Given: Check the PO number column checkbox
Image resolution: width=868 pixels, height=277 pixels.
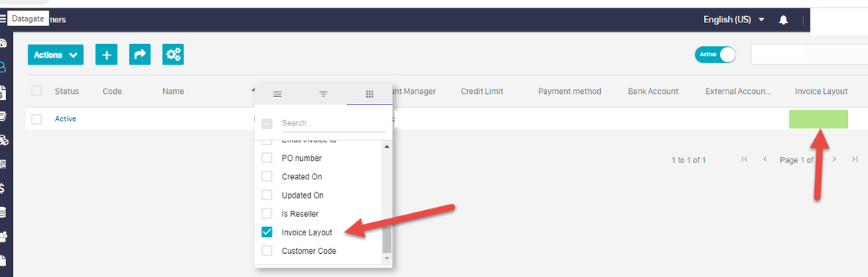Looking at the screenshot, I should point(267,159).
